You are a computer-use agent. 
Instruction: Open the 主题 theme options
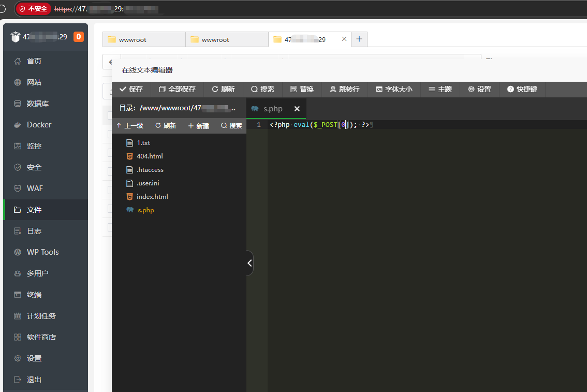click(x=440, y=89)
